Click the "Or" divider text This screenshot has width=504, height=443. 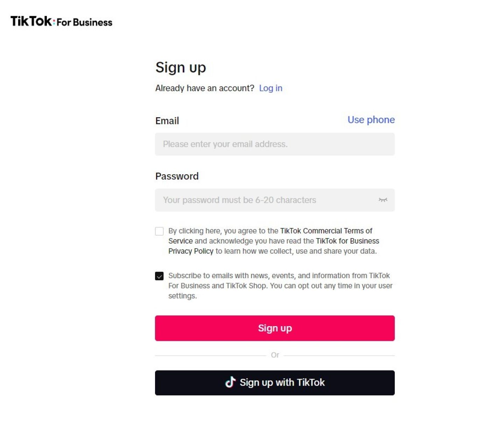tap(275, 355)
